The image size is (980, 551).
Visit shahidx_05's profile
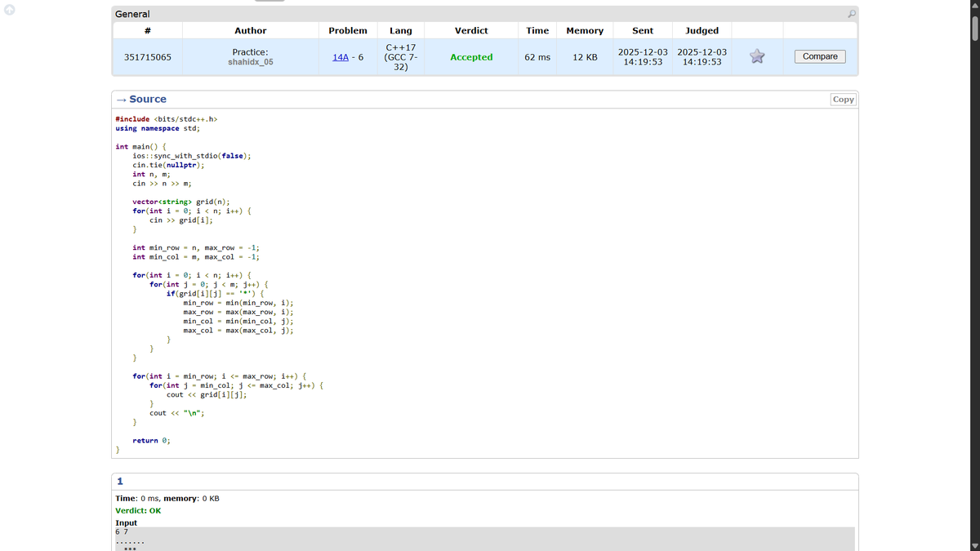(250, 61)
